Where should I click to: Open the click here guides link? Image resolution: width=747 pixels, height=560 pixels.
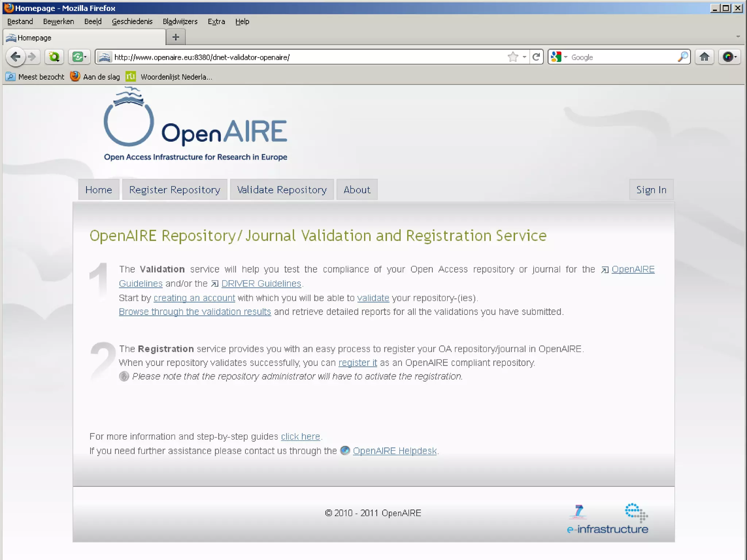pos(301,436)
